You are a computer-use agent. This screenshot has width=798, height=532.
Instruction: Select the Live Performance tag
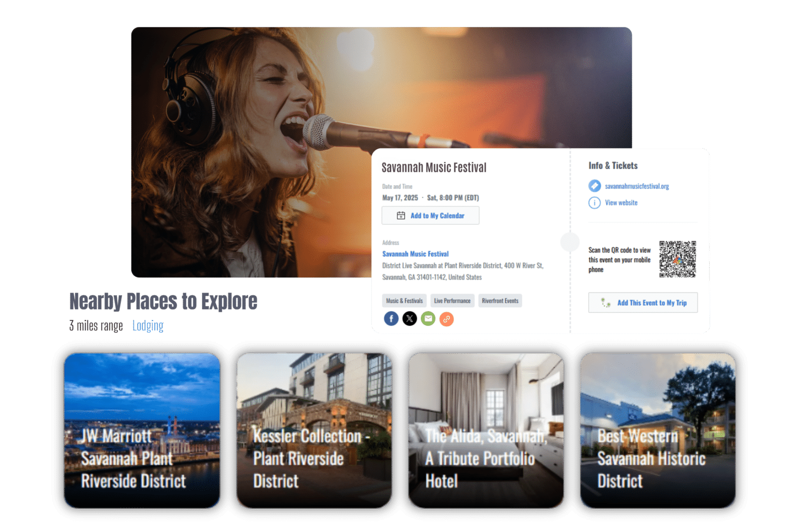coord(453,301)
